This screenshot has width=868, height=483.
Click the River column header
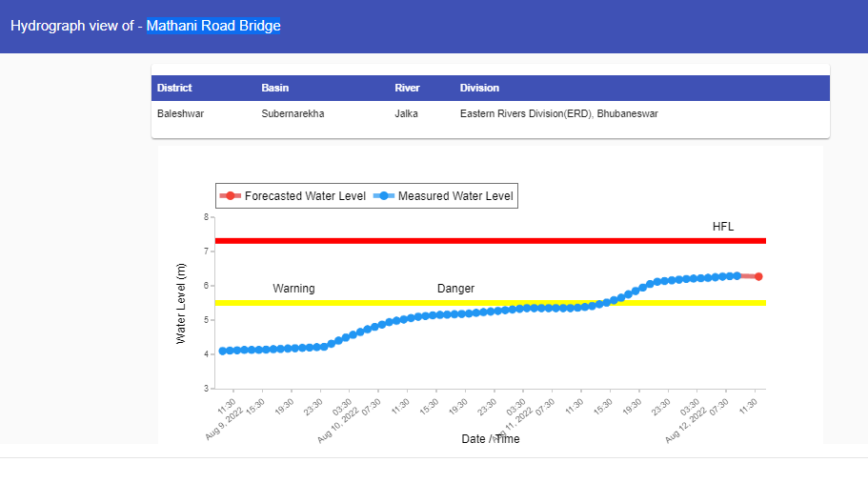pos(407,88)
